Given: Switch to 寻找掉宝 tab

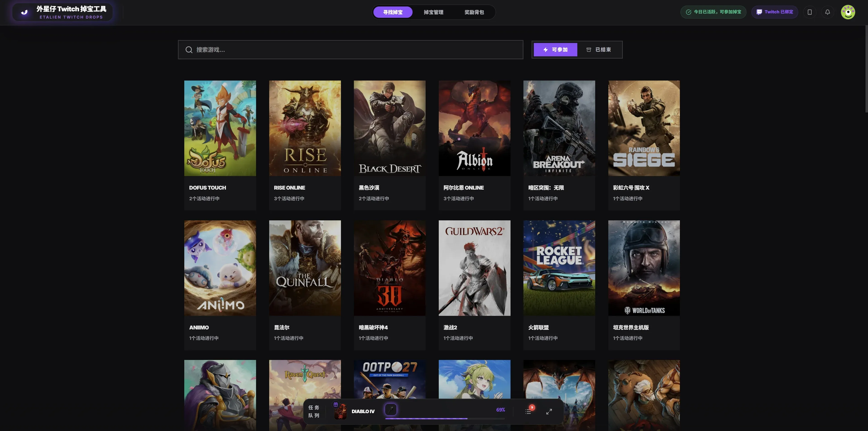Looking at the screenshot, I should [x=393, y=12].
